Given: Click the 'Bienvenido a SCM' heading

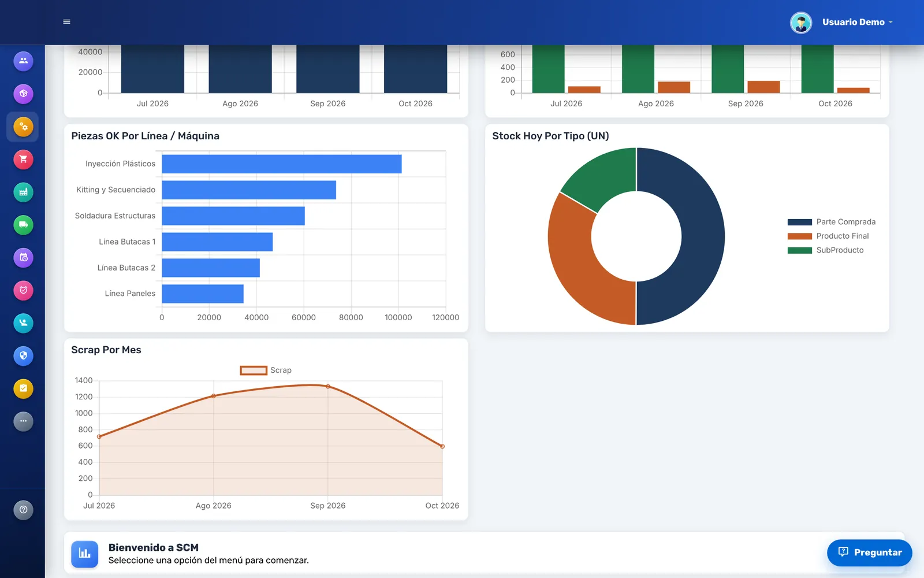Looking at the screenshot, I should click(154, 547).
